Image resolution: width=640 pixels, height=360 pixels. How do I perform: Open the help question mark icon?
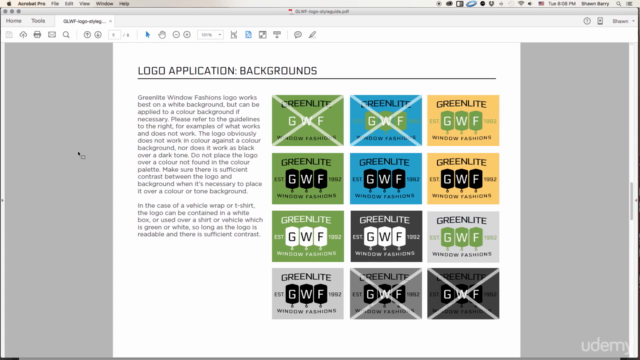587,21
